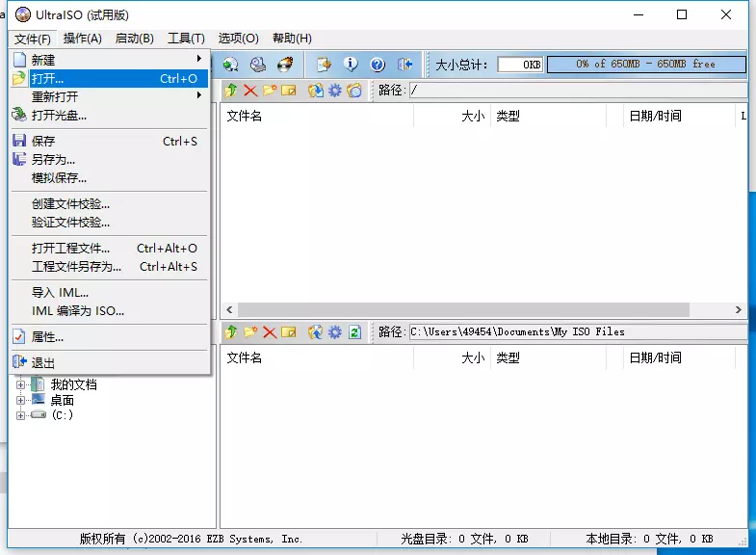Open the 启动(B) menu
This screenshot has width=756, height=555.
135,39
